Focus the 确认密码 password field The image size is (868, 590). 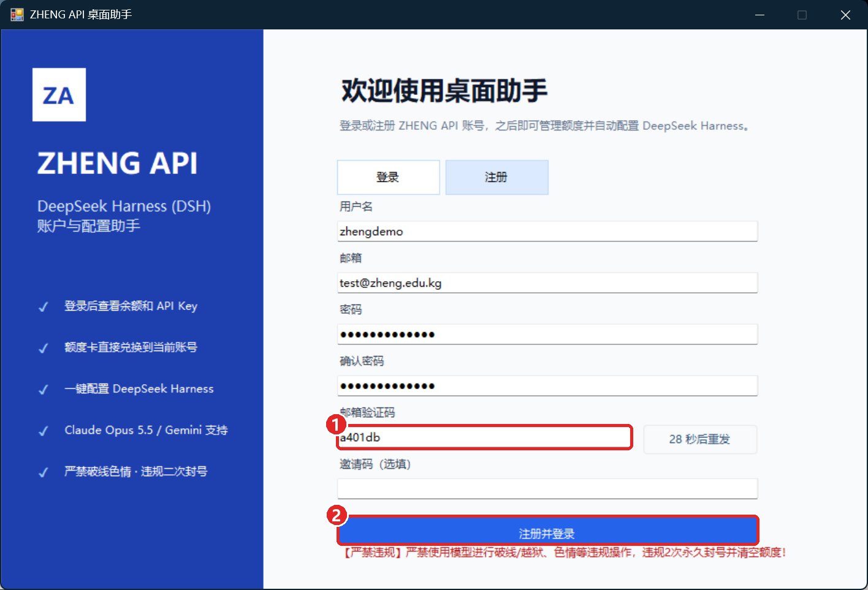pyautogui.click(x=547, y=386)
